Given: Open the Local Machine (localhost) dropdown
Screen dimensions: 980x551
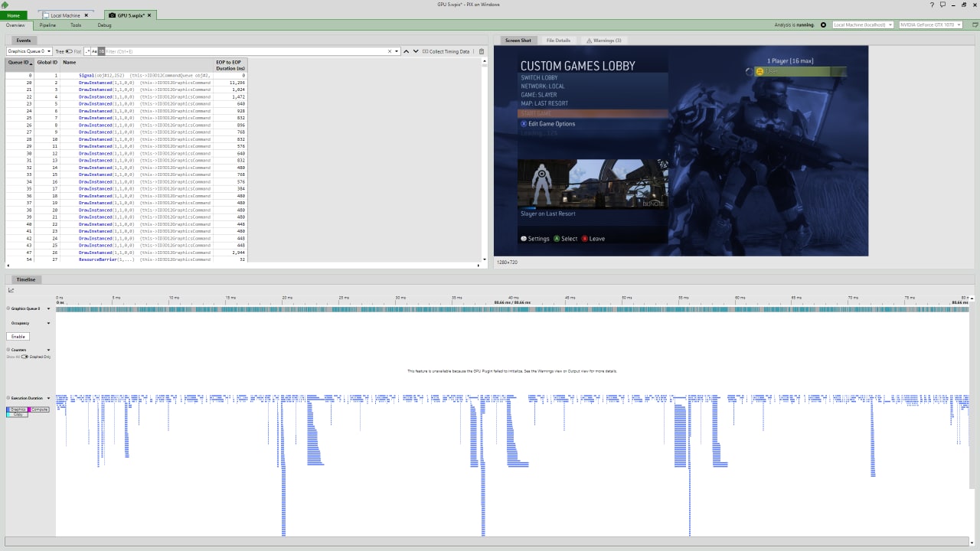Looking at the screenshot, I should [x=863, y=25].
